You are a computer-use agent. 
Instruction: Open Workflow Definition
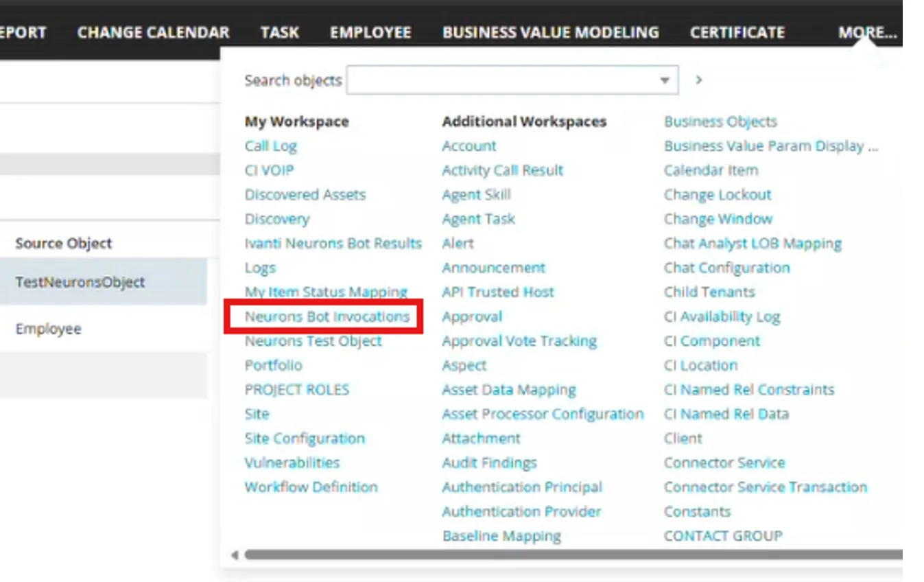pos(311,487)
